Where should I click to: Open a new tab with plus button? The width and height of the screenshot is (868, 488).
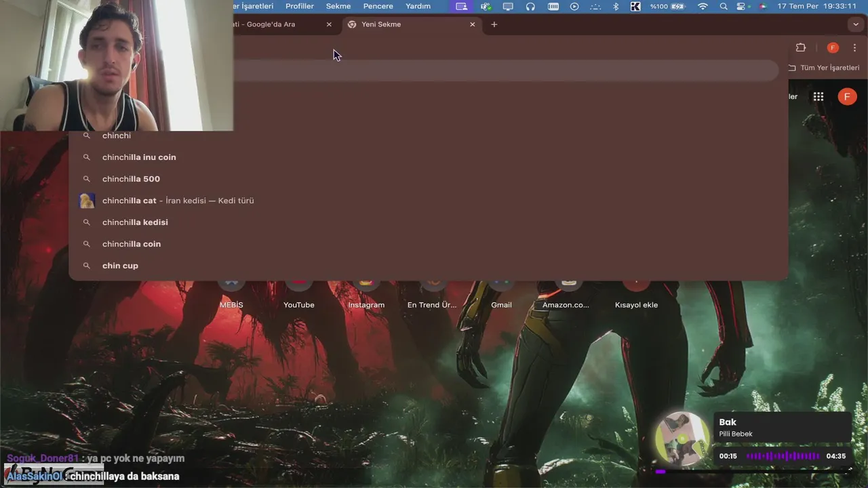[x=494, y=24]
